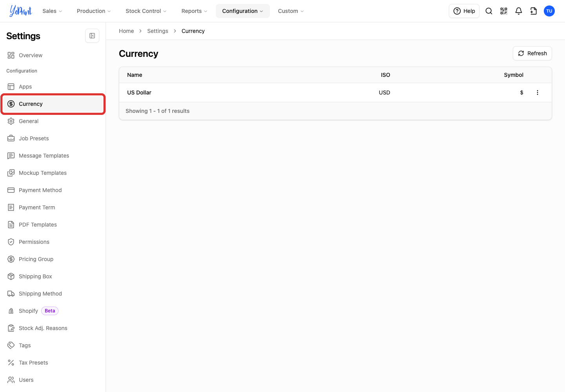Open the search icon in top bar
Image resolution: width=565 pixels, height=392 pixels.
pos(489,11)
